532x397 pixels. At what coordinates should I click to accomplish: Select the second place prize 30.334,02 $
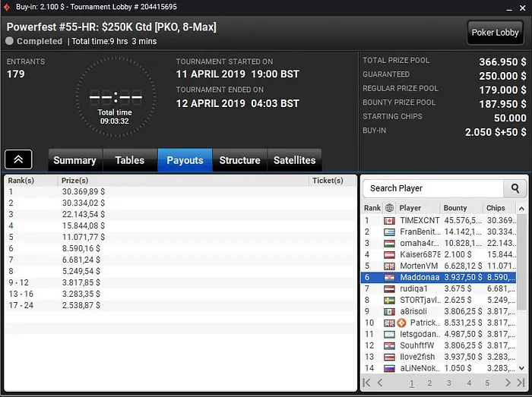click(x=84, y=203)
